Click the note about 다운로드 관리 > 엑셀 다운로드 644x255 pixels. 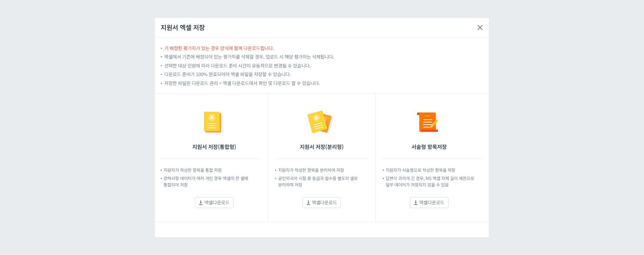pyautogui.click(x=242, y=83)
